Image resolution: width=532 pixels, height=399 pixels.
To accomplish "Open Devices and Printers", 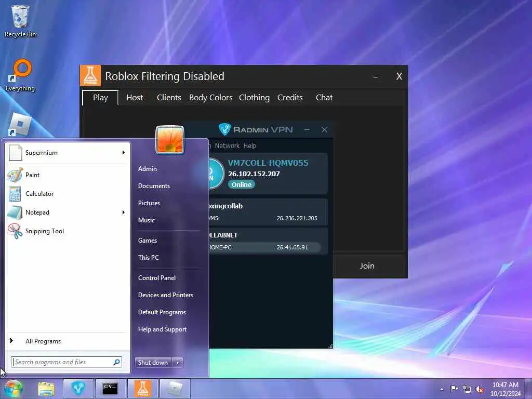I will pos(166,295).
